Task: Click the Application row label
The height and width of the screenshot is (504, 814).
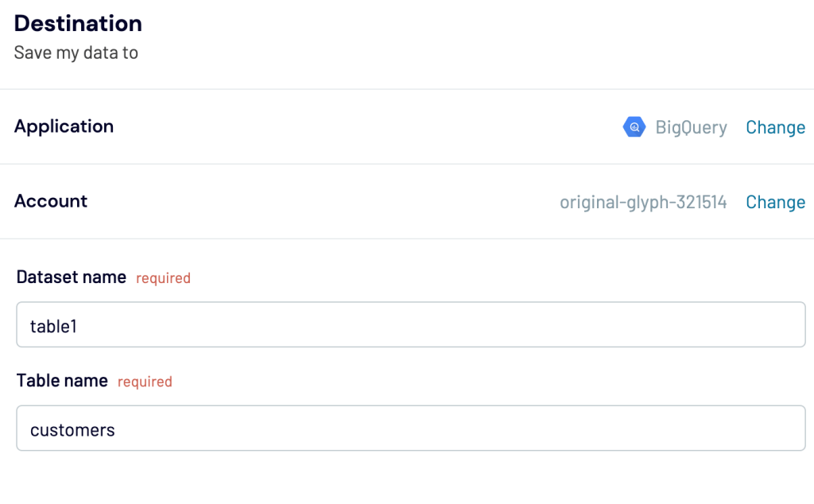Action: [x=64, y=126]
